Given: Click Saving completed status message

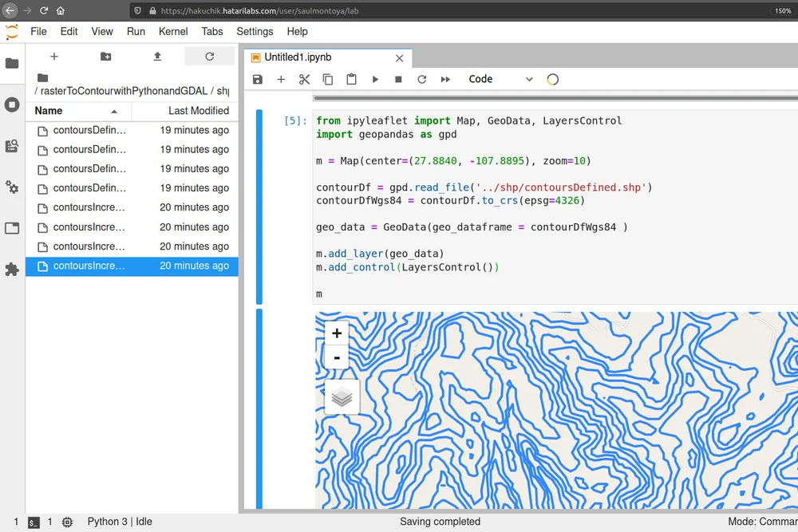Looking at the screenshot, I should [x=440, y=522].
